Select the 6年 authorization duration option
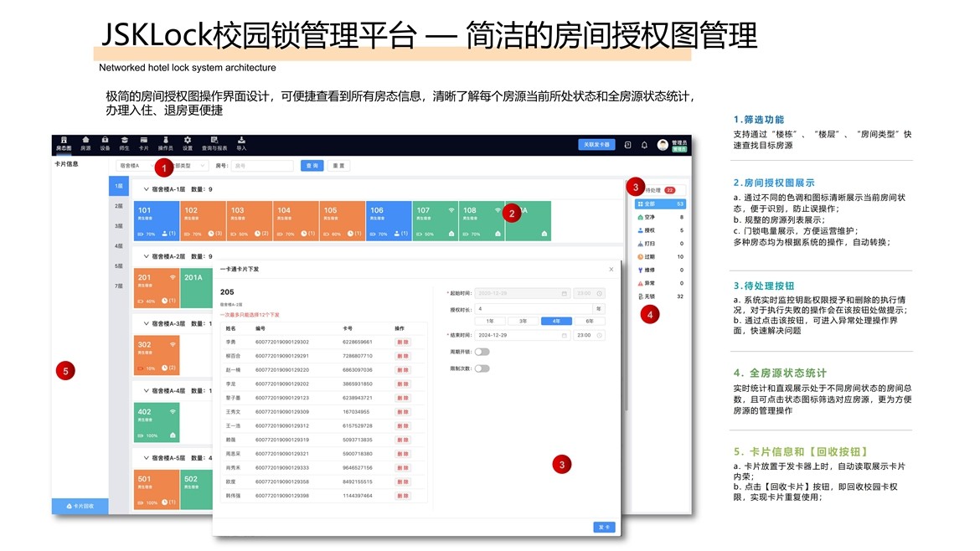This screenshot has height=551, width=980. point(590,321)
